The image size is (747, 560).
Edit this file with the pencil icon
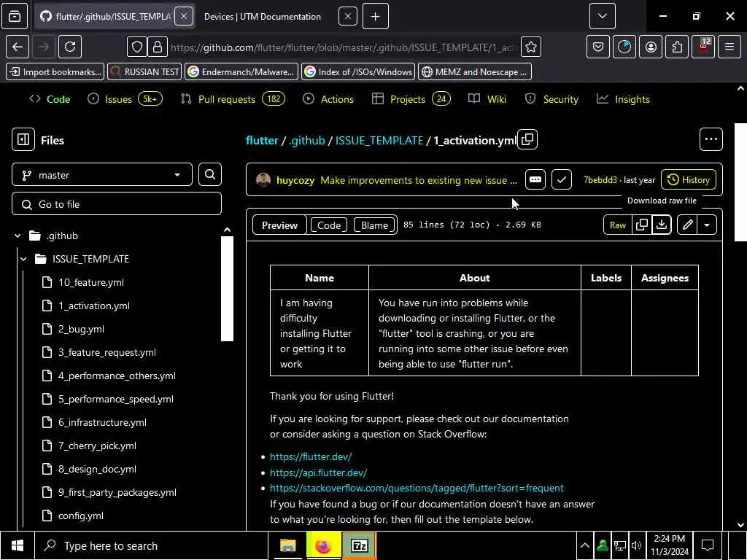(x=687, y=225)
